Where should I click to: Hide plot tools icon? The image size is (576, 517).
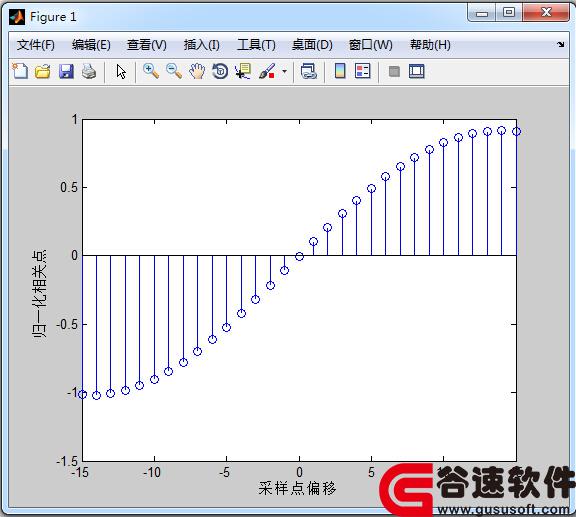coord(394,71)
